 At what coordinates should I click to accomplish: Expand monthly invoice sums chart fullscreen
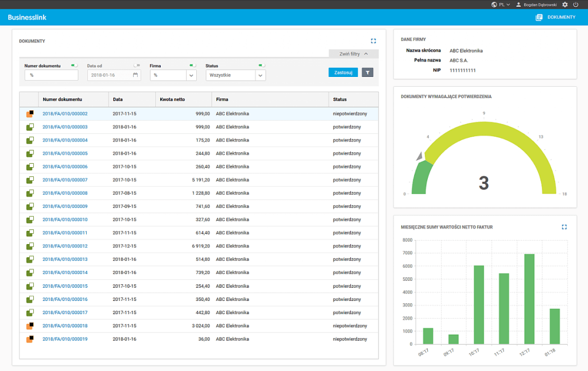coord(564,227)
